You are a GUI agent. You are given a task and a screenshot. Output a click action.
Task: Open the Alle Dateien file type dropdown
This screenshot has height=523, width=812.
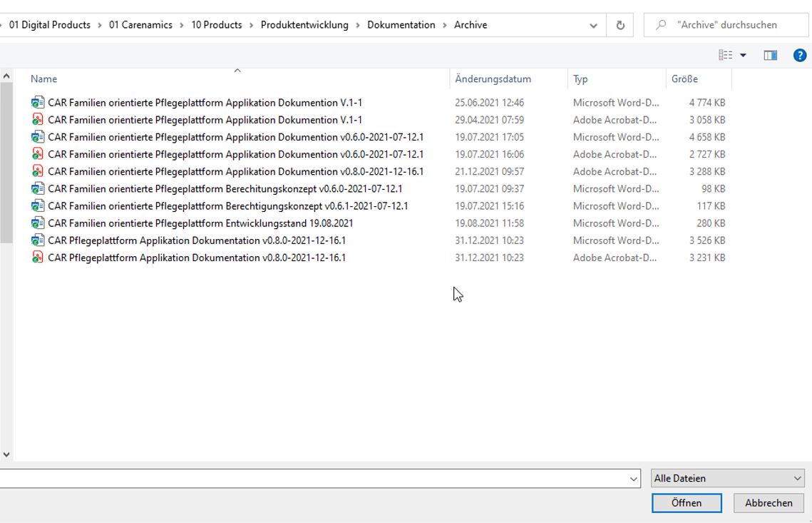pyautogui.click(x=727, y=479)
